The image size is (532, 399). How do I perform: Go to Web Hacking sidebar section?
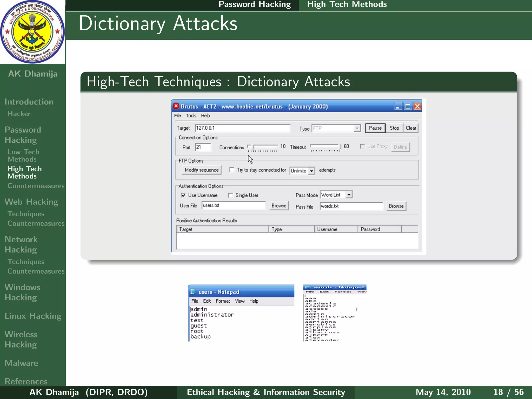point(31,202)
